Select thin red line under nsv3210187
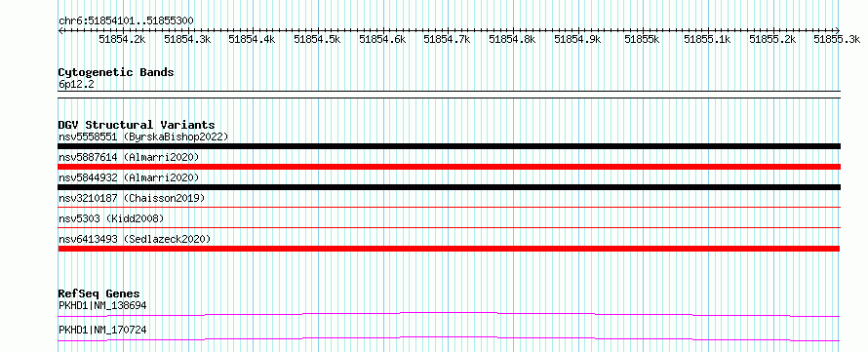868x352 pixels. (x=449, y=207)
